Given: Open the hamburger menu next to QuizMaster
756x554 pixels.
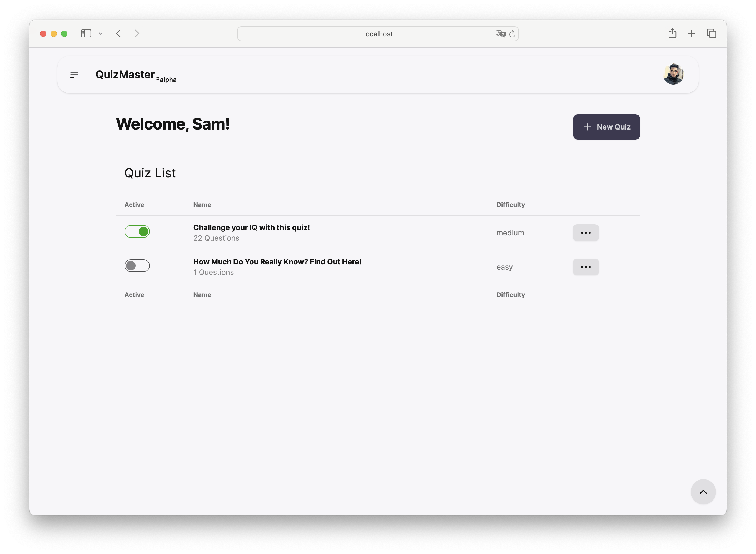Looking at the screenshot, I should coord(74,75).
